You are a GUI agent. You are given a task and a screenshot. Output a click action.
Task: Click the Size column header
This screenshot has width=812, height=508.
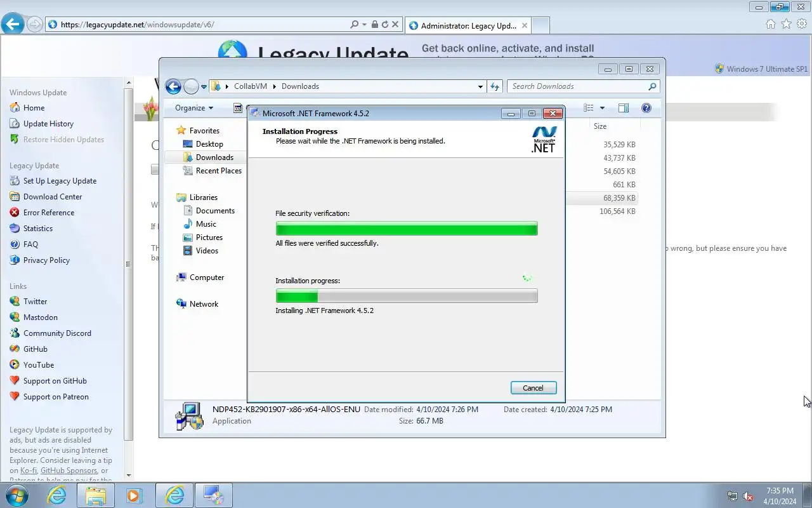coord(600,126)
